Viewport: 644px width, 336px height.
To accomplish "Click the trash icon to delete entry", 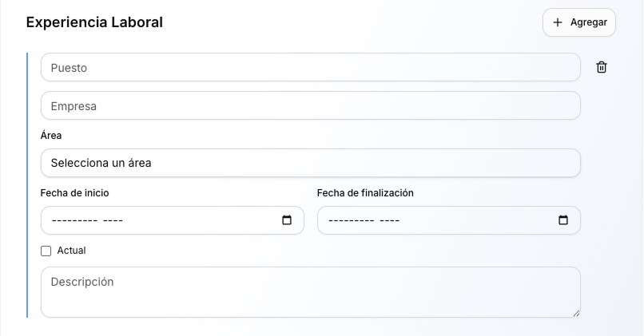I will click(x=602, y=68).
